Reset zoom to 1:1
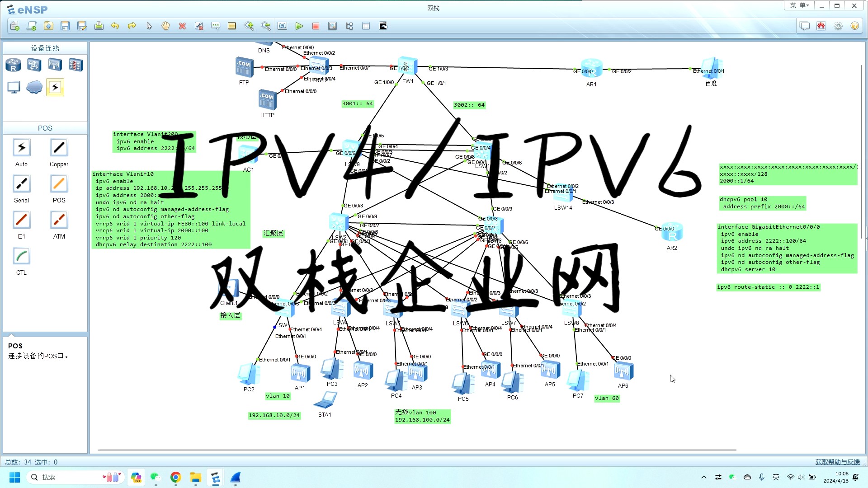Viewport: 868px width, 488px height. click(283, 26)
